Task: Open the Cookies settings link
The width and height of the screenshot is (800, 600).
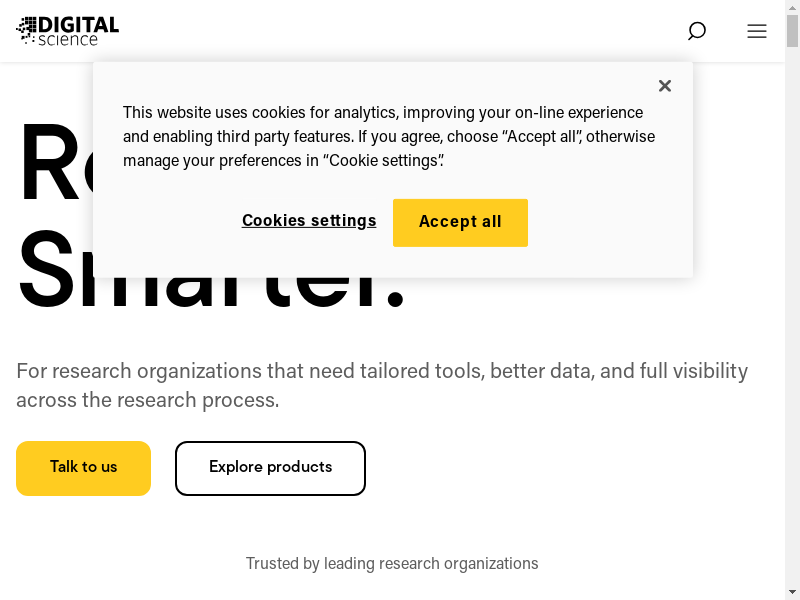Action: click(x=309, y=221)
